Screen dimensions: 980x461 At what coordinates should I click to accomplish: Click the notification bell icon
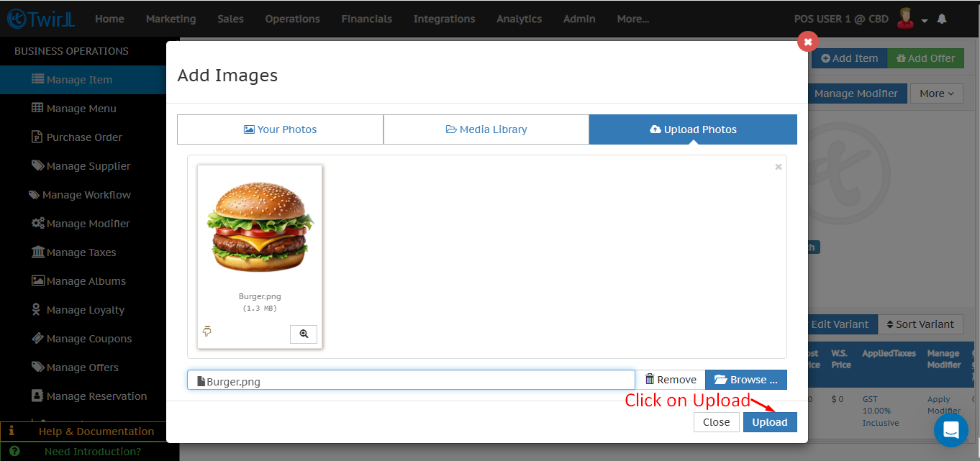942,19
